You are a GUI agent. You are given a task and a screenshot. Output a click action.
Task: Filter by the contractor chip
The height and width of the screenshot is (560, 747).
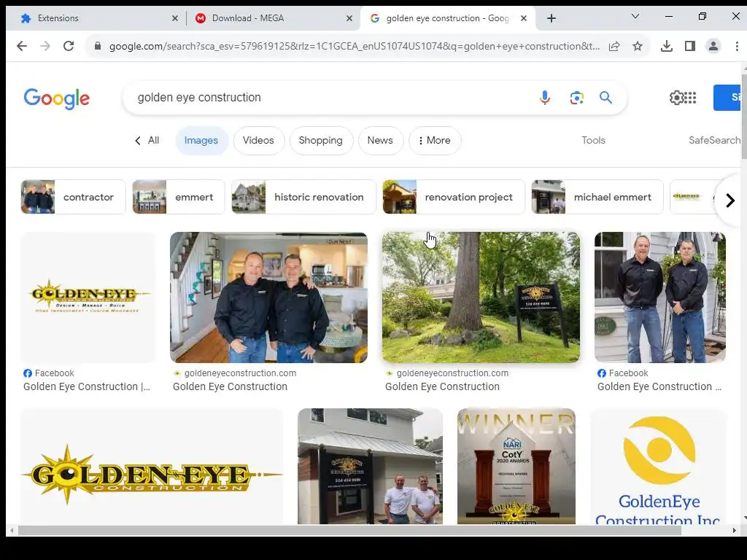(74, 197)
